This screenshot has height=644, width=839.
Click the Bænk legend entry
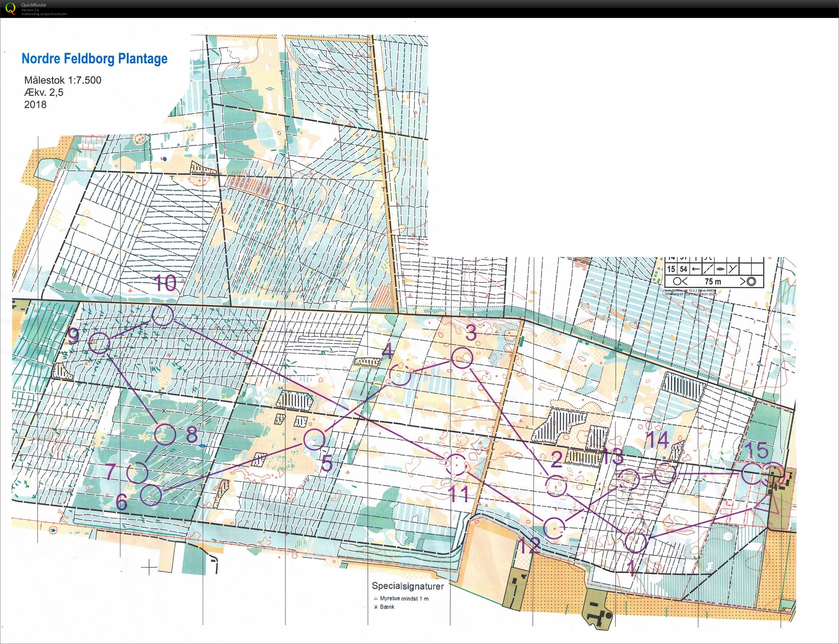pyautogui.click(x=384, y=607)
